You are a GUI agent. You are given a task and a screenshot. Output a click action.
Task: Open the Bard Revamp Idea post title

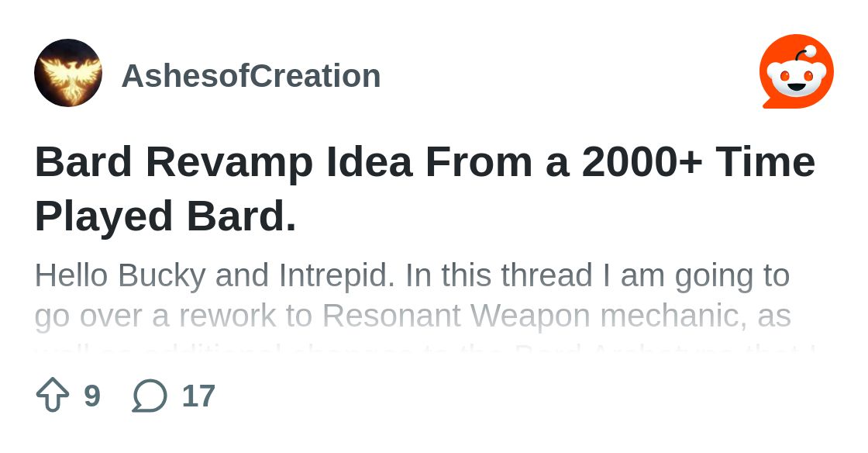425,188
